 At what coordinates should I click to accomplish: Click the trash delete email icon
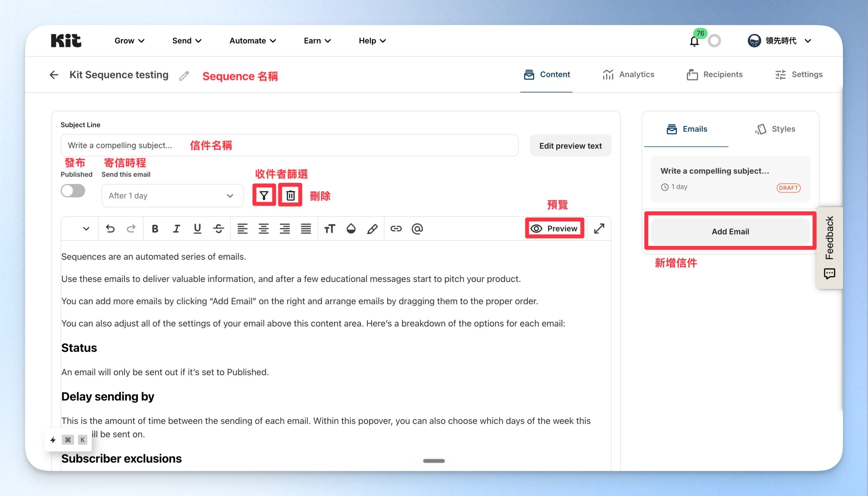pyautogui.click(x=290, y=195)
